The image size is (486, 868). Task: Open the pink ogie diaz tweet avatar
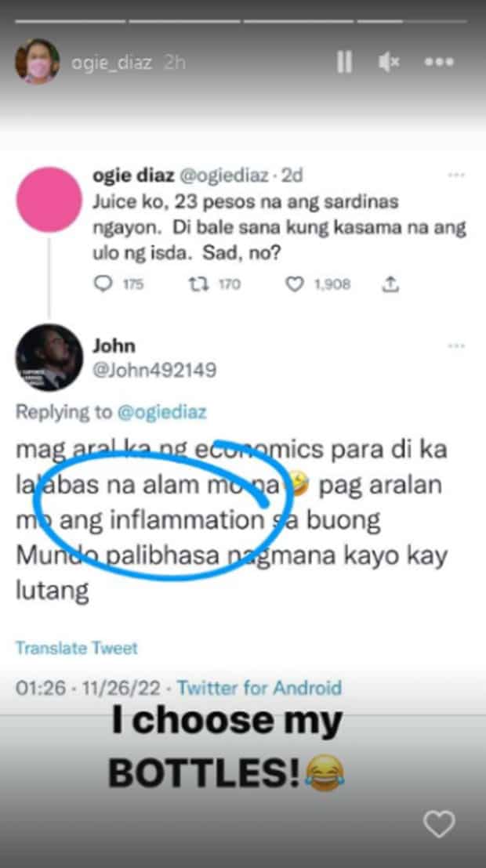[x=49, y=199]
